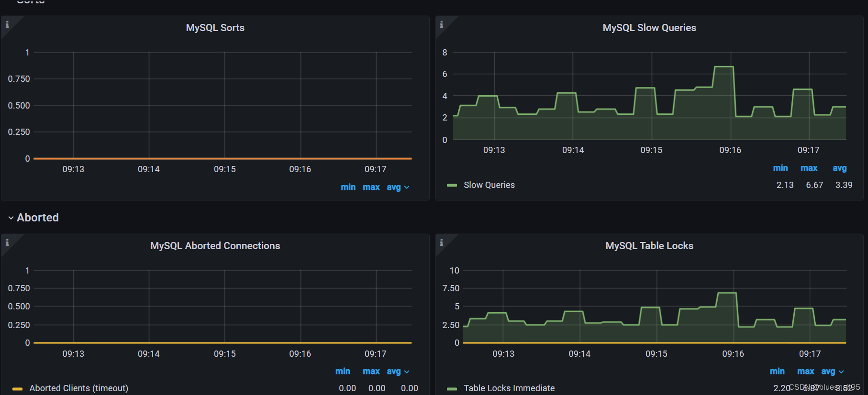The image size is (868, 395).
Task: Sort Slow Queries legend by min
Action: (x=780, y=168)
